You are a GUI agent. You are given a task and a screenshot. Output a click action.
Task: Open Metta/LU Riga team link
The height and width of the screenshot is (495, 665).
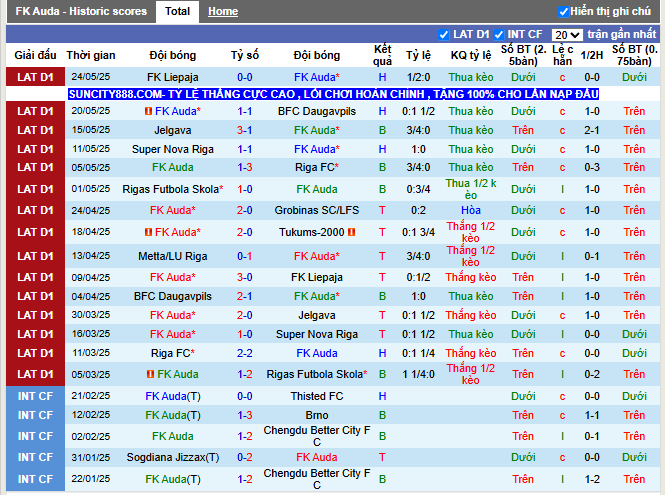pos(173,256)
